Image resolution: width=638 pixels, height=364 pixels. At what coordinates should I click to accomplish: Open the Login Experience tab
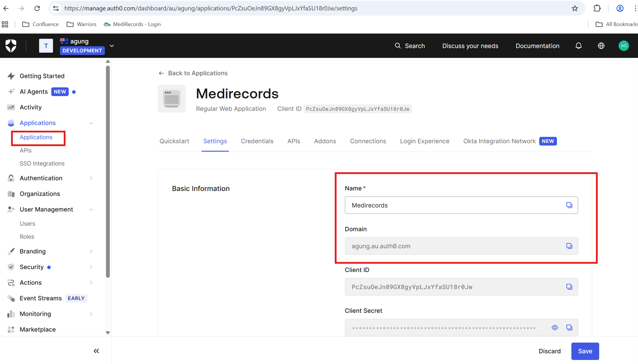click(424, 141)
